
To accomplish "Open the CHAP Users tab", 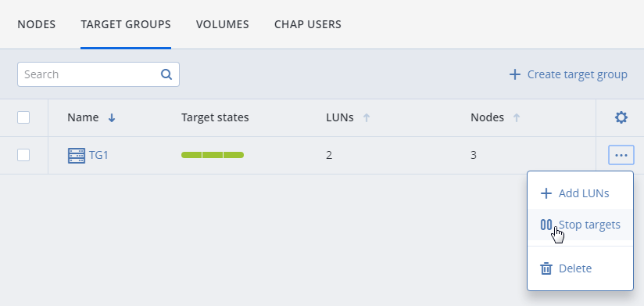I will point(308,25).
